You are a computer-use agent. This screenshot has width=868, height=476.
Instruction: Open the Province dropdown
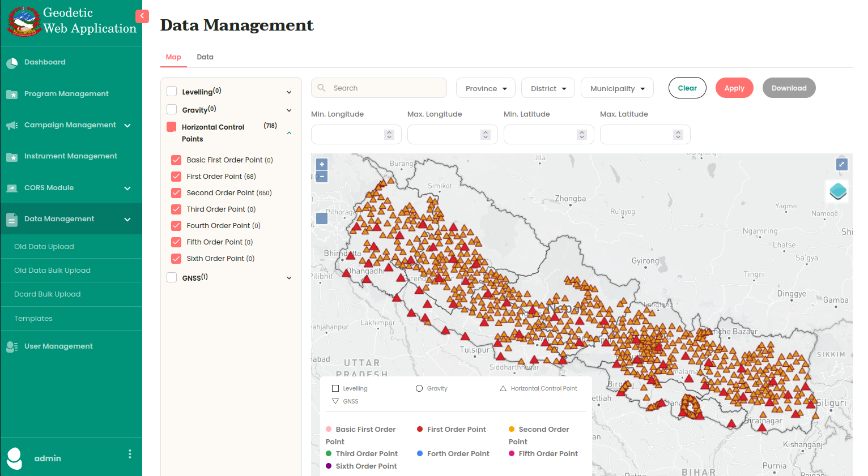tap(486, 88)
